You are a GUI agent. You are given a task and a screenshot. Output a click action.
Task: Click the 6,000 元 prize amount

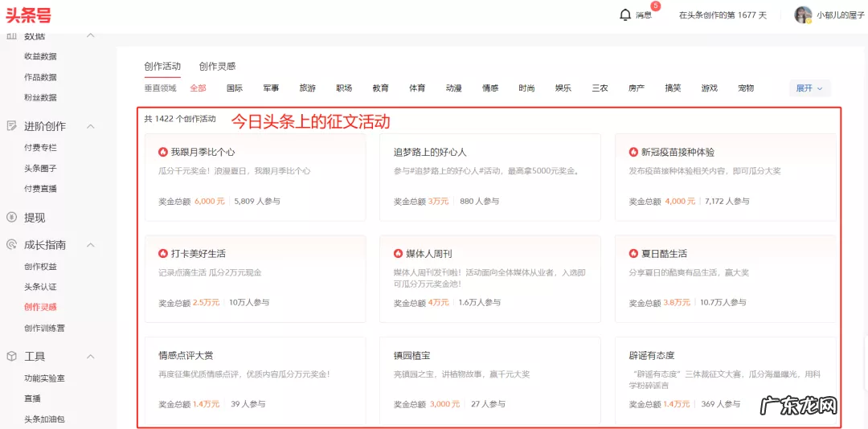tap(209, 201)
